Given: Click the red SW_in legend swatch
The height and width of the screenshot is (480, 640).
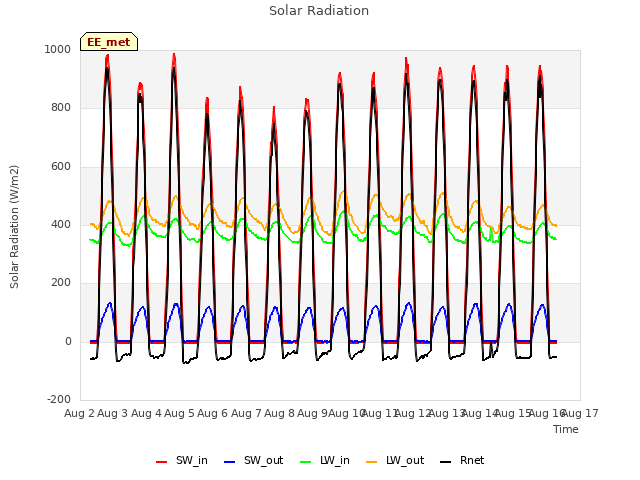Looking at the screenshot, I should pyautogui.click(x=162, y=462).
